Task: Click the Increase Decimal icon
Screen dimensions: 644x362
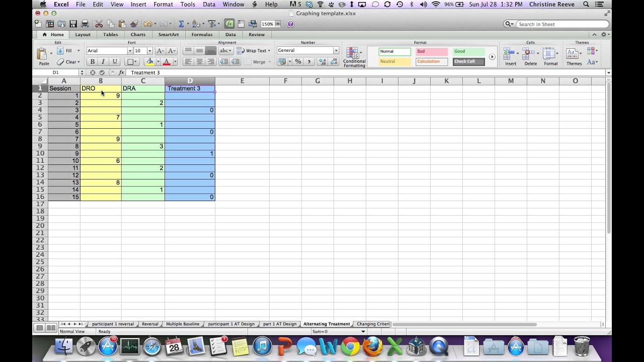Action: click(x=322, y=61)
